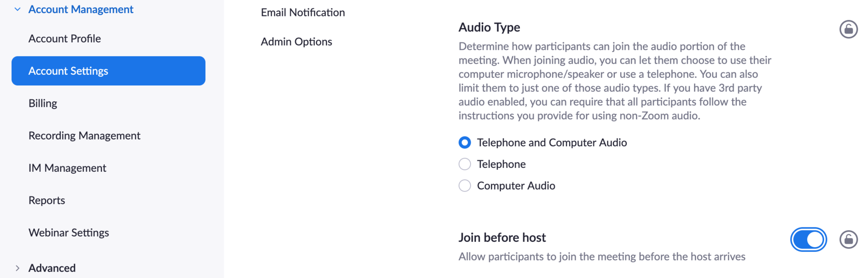Jump to Email Notification settings
Screen dimensions: 868x278
[303, 13]
